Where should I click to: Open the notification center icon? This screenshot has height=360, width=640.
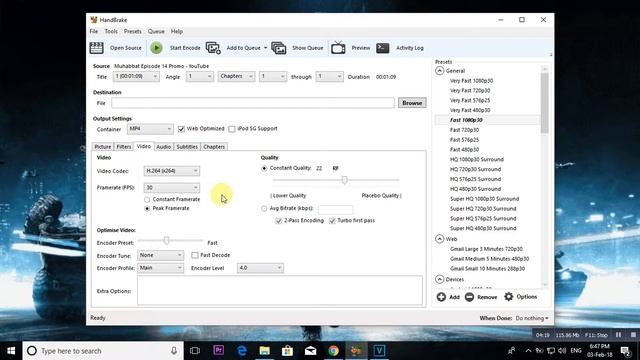[x=625, y=351]
